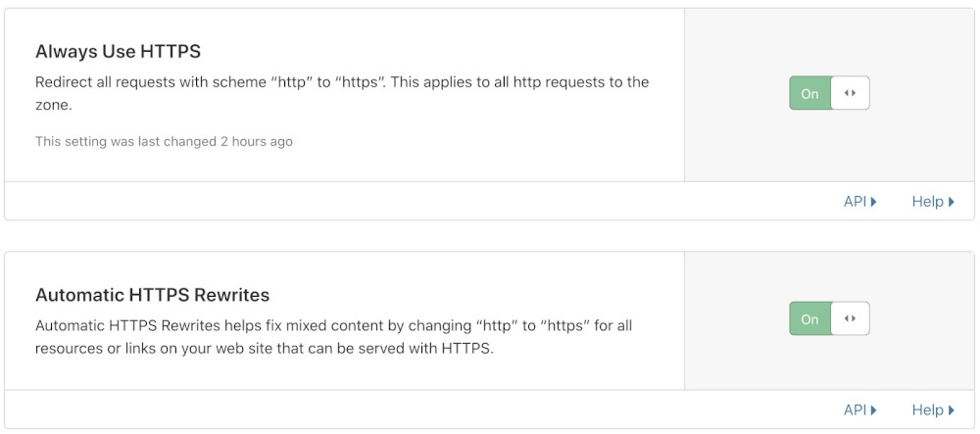The width and height of the screenshot is (980, 434).
Task: Open the Help link under Always Use HTTPS
Action: click(x=927, y=202)
